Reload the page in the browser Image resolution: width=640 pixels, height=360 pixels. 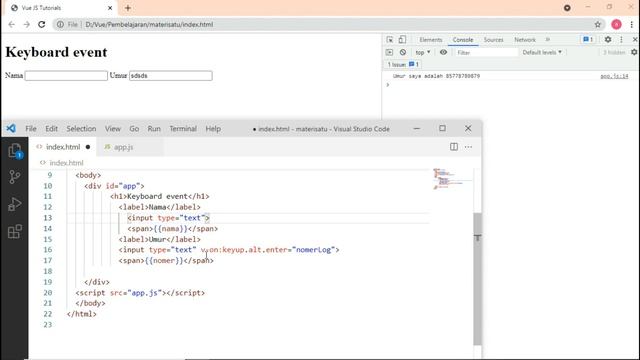point(42,24)
